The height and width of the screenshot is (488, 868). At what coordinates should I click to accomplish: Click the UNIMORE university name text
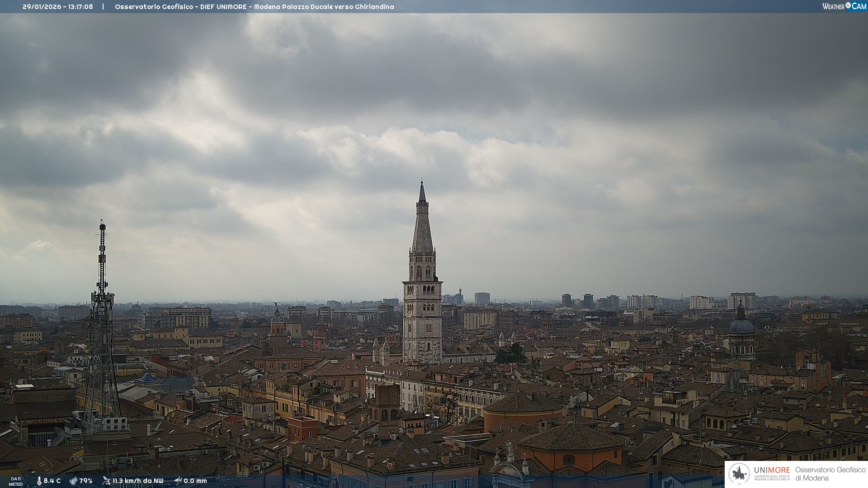772,470
